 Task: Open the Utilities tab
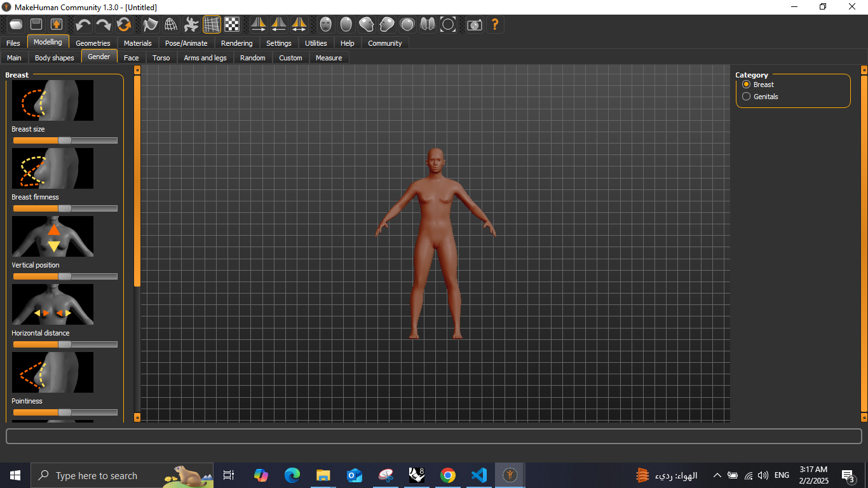pyautogui.click(x=316, y=43)
